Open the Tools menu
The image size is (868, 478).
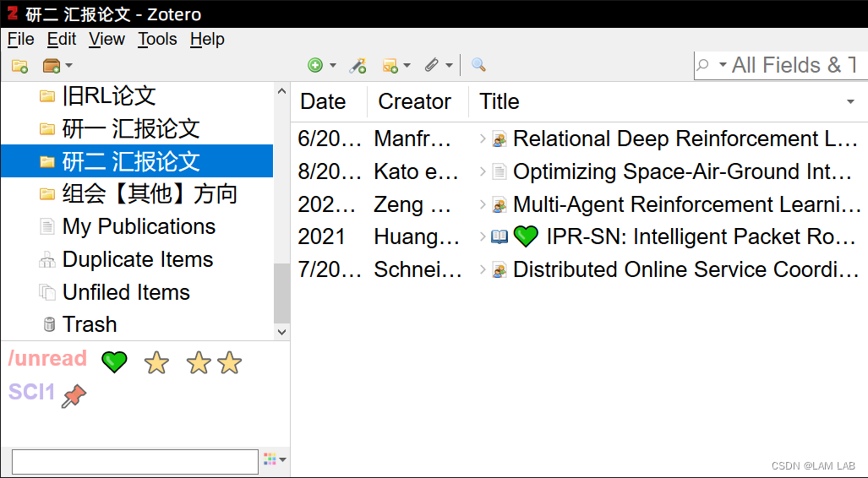(x=157, y=40)
